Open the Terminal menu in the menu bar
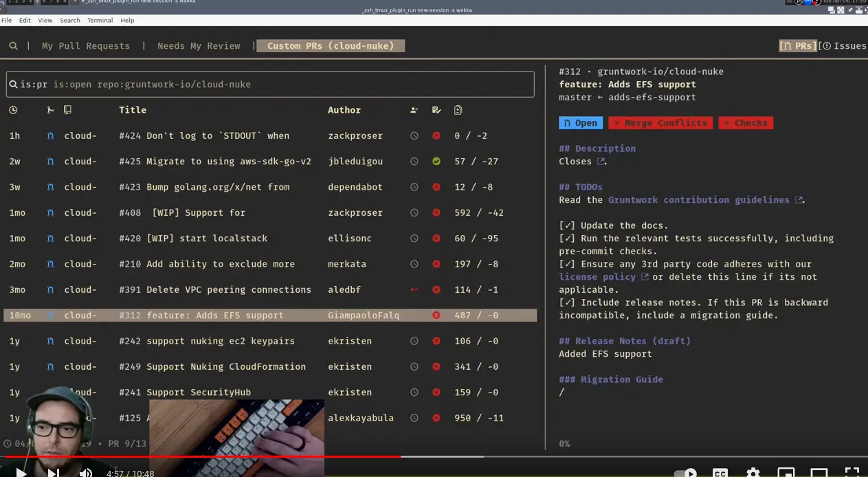 click(100, 20)
